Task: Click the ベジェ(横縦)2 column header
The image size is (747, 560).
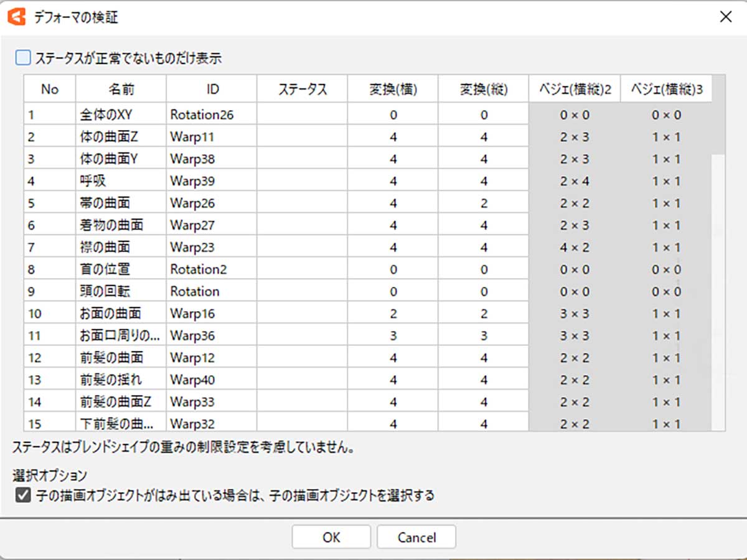Action: (575, 89)
